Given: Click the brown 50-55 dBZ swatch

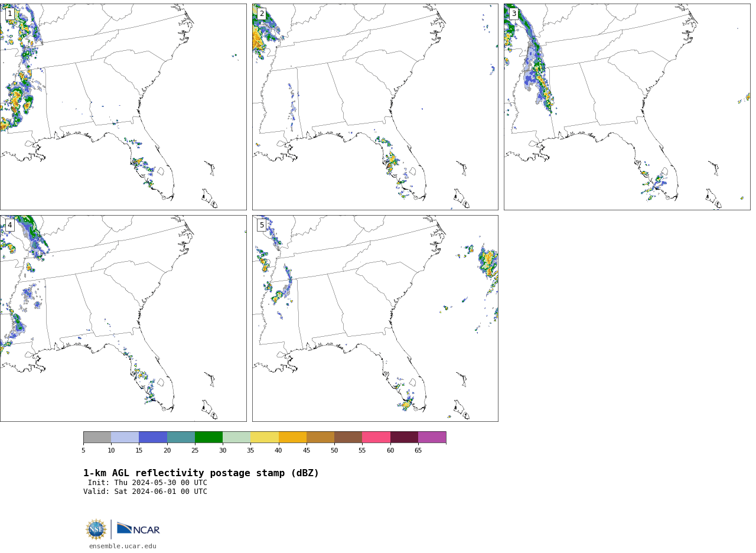Looking at the screenshot, I should tap(348, 437).
